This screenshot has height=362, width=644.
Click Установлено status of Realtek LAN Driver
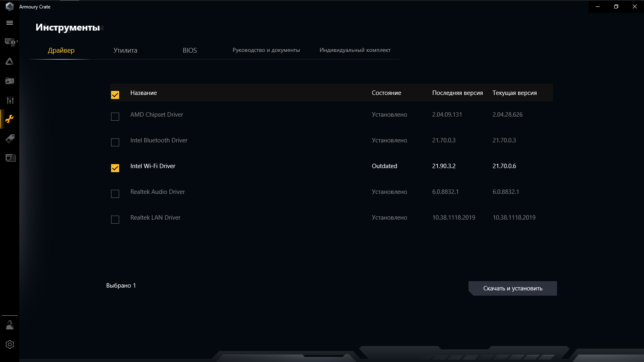[390, 218]
